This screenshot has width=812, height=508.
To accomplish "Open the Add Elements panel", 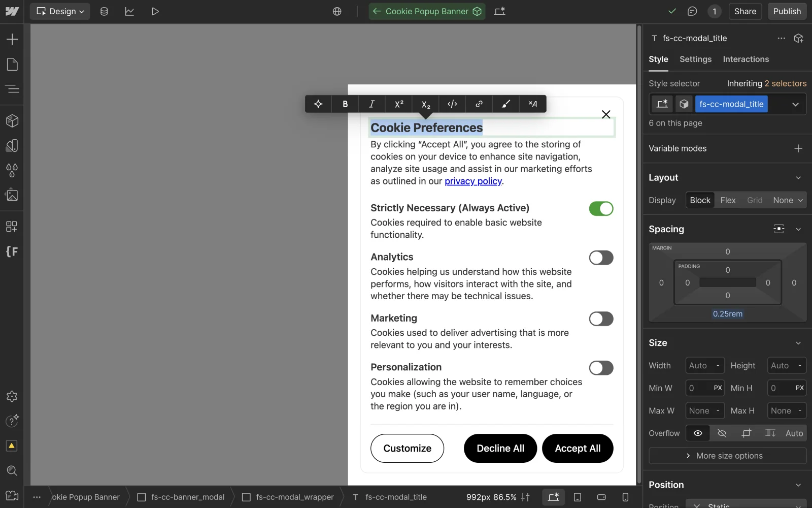I will tap(12, 39).
